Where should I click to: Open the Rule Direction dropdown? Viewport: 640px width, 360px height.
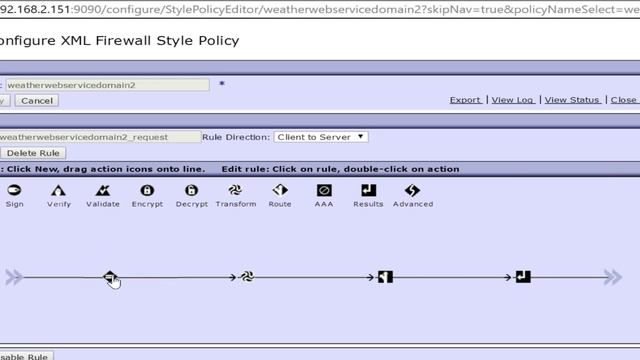click(321, 137)
